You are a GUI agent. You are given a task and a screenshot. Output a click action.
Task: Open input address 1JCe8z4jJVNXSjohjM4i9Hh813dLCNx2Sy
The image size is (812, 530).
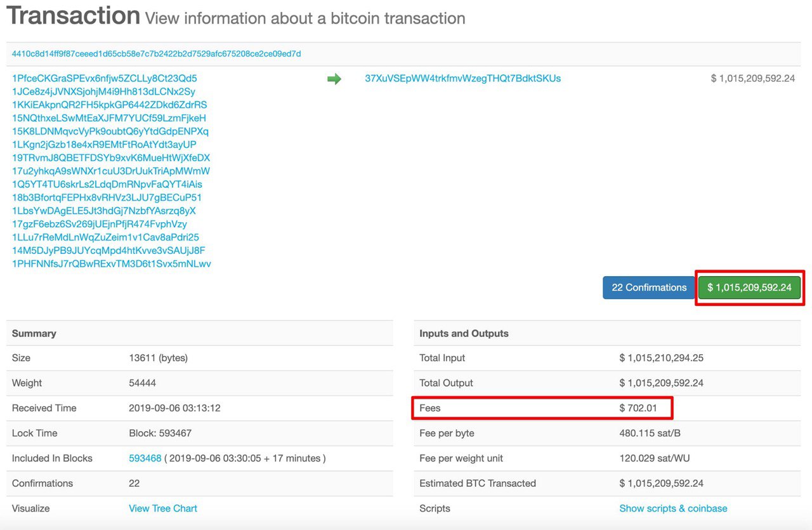103,91
